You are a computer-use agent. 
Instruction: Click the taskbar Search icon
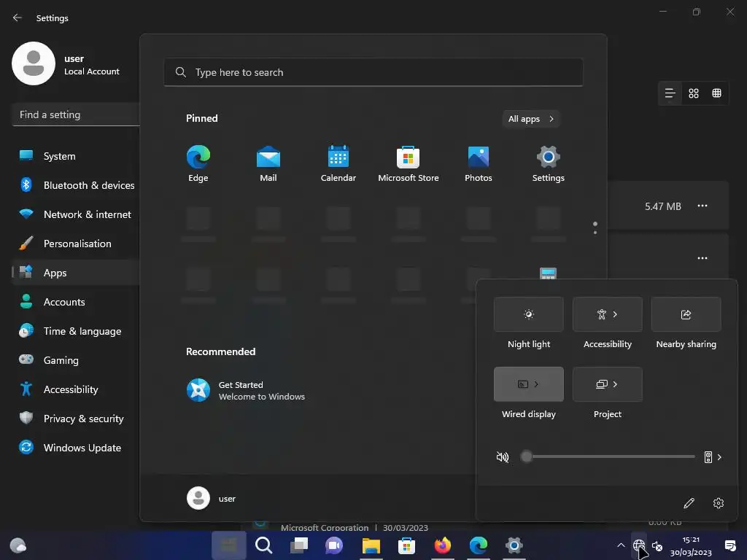pos(263,545)
